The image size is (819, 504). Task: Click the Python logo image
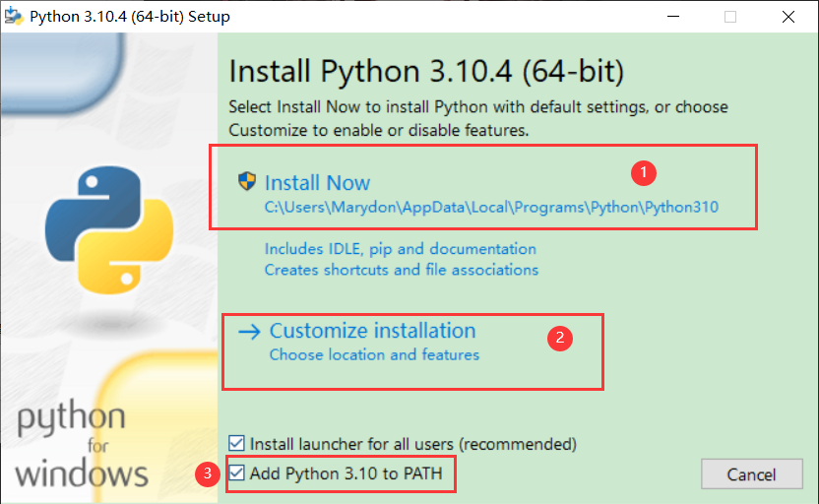click(x=109, y=229)
